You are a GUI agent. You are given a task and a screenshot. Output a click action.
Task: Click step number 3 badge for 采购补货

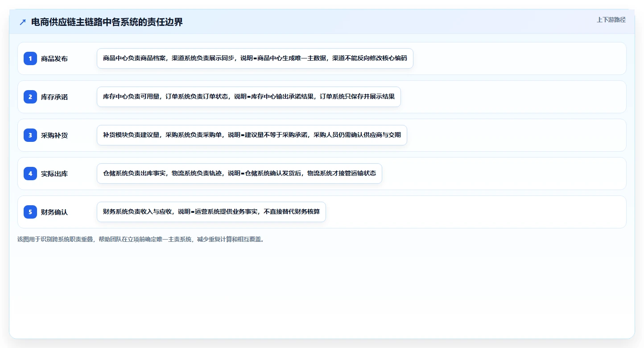30,135
